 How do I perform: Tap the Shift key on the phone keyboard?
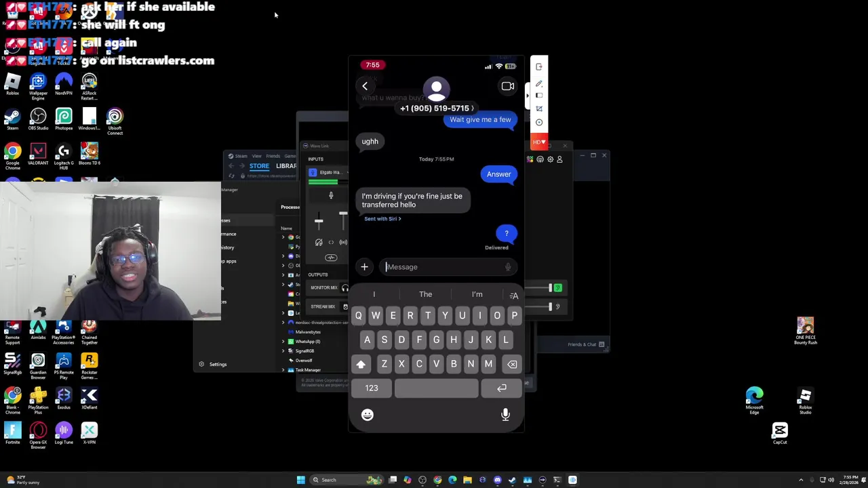pyautogui.click(x=361, y=365)
